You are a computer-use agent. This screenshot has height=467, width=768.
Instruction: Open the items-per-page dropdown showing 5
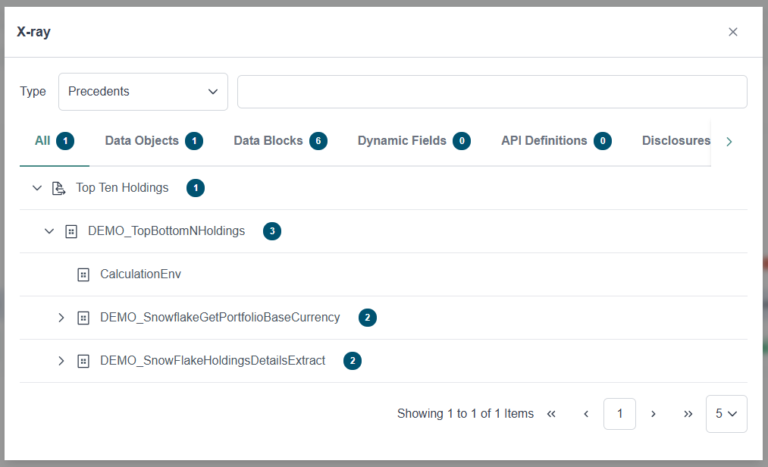(726, 414)
